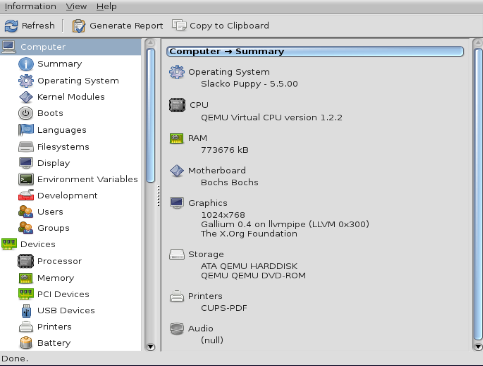
Task: Click the Processor chip icon in sidebar
Action: [x=26, y=261]
